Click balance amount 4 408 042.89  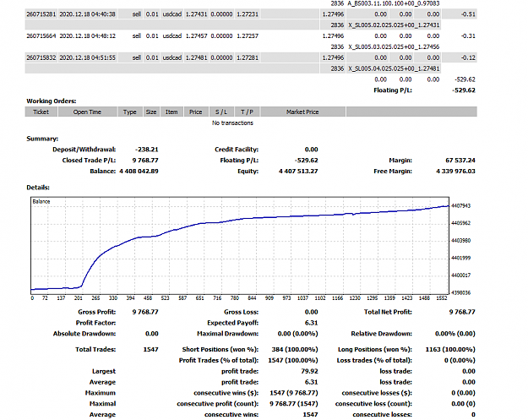coord(139,171)
